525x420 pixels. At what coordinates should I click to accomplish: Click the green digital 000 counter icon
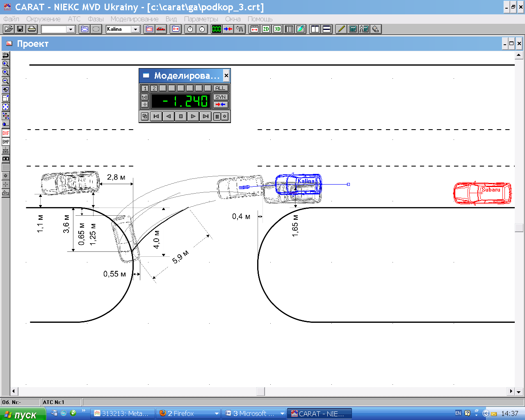216,29
